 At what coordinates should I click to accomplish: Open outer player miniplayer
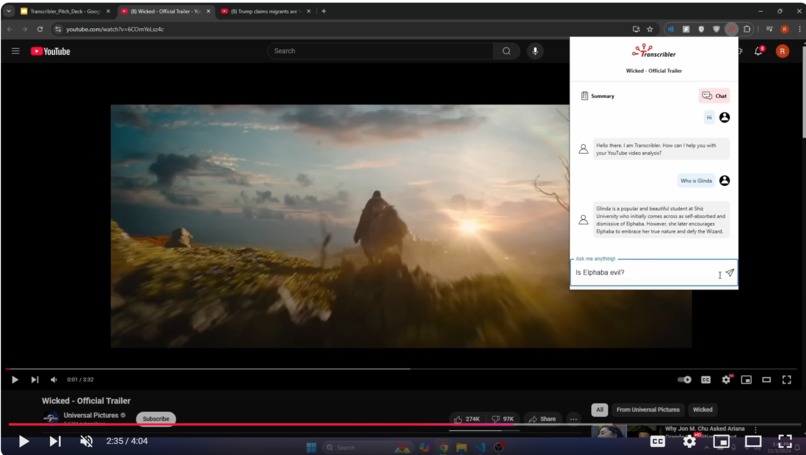pos(721,442)
